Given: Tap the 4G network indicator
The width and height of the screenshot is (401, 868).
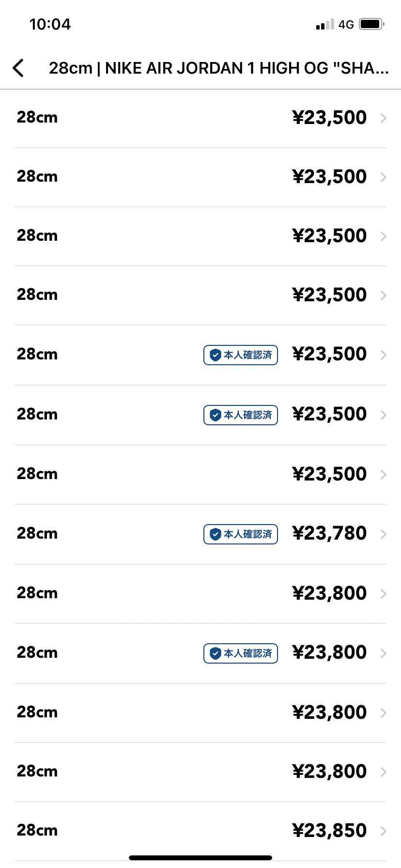Looking at the screenshot, I should coord(346,24).
